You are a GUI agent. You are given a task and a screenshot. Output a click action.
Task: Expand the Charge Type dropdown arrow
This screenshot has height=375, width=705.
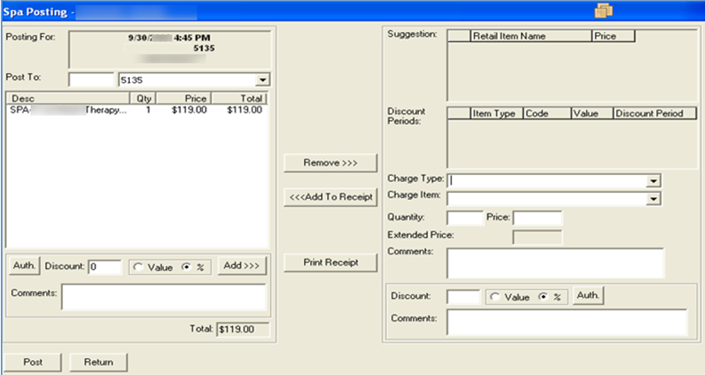click(x=653, y=181)
